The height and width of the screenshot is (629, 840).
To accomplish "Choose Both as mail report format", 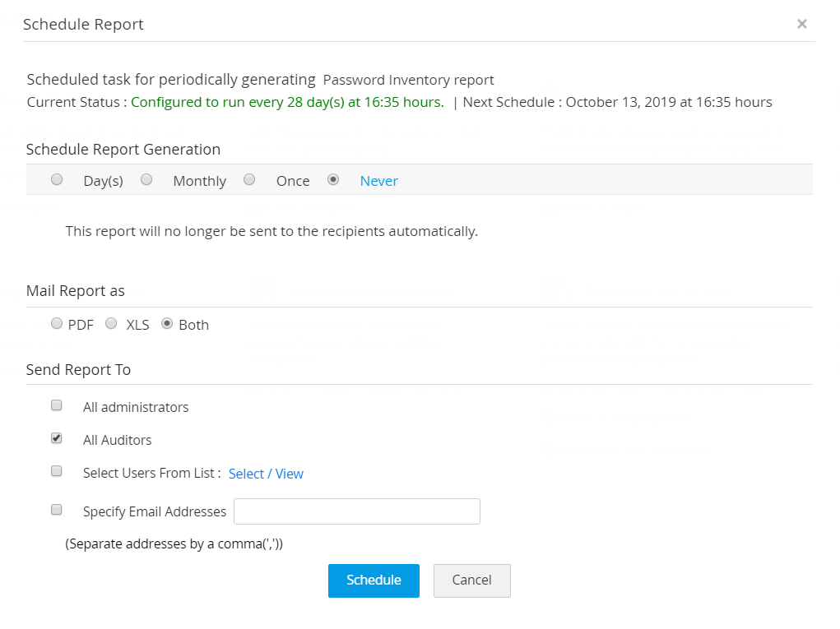I will (x=167, y=323).
